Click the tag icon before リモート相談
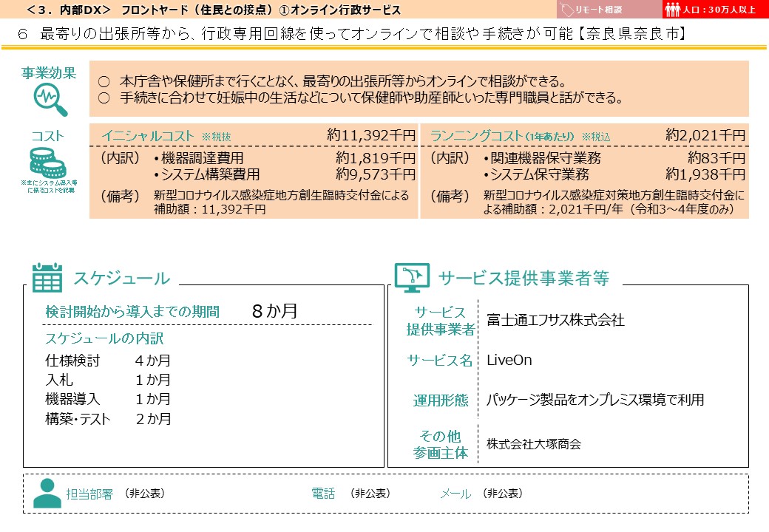The image size is (769, 532). coord(569,8)
